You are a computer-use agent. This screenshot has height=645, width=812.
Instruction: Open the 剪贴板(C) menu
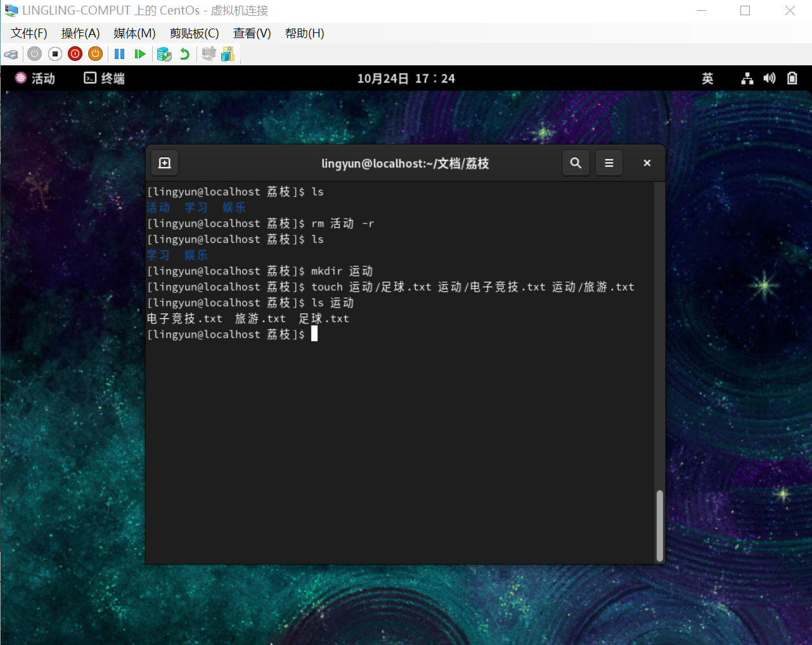pyautogui.click(x=195, y=34)
